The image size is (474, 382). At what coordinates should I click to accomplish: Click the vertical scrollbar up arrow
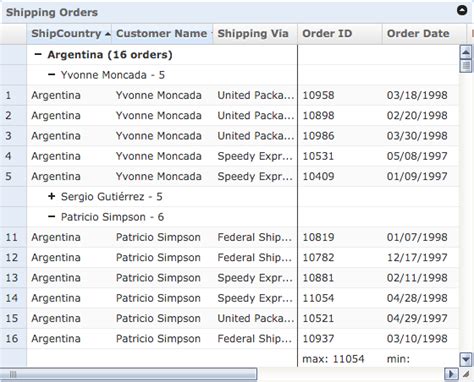(x=466, y=52)
